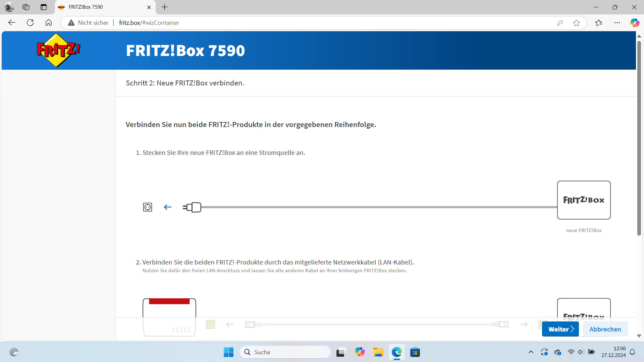Open the tab actions menu icon

coord(44,7)
